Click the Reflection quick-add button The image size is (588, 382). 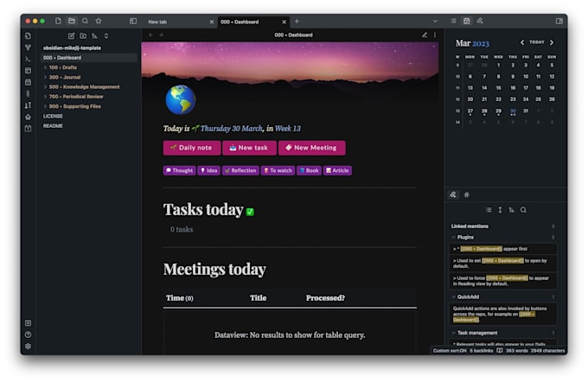click(x=240, y=170)
